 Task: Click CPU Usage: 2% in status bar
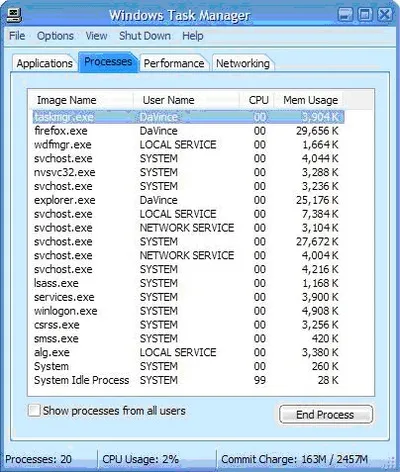tap(140, 459)
